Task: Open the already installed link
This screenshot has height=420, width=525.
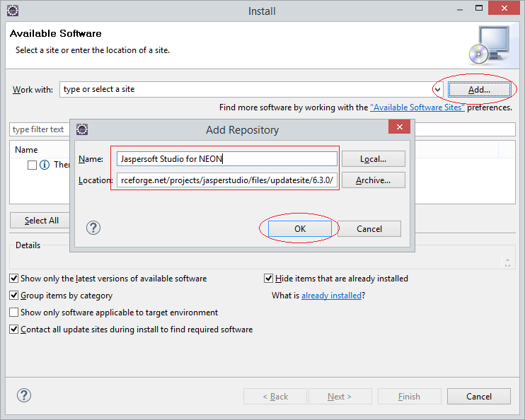Action: [x=331, y=296]
